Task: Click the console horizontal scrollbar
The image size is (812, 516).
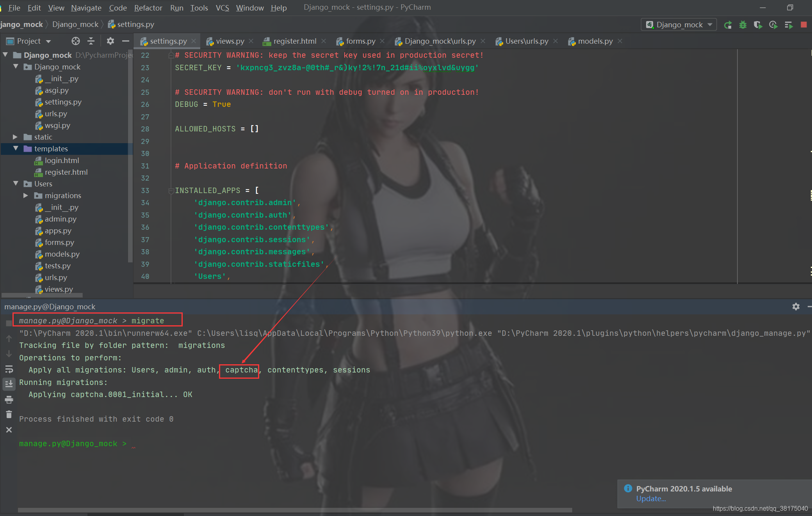Action: point(295,510)
